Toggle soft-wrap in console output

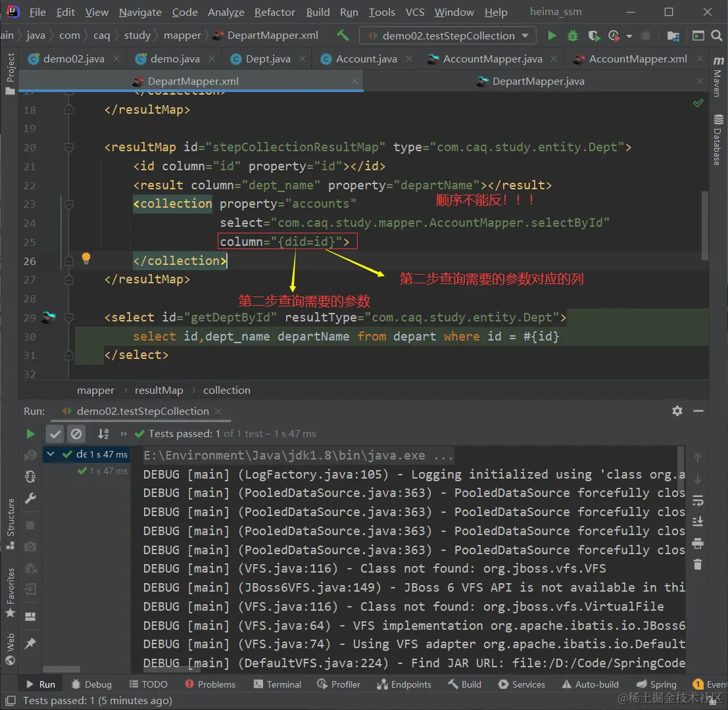pos(697,501)
